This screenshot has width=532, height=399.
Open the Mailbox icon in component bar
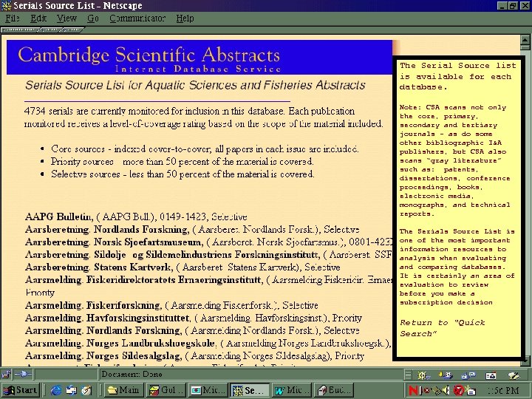click(446, 375)
